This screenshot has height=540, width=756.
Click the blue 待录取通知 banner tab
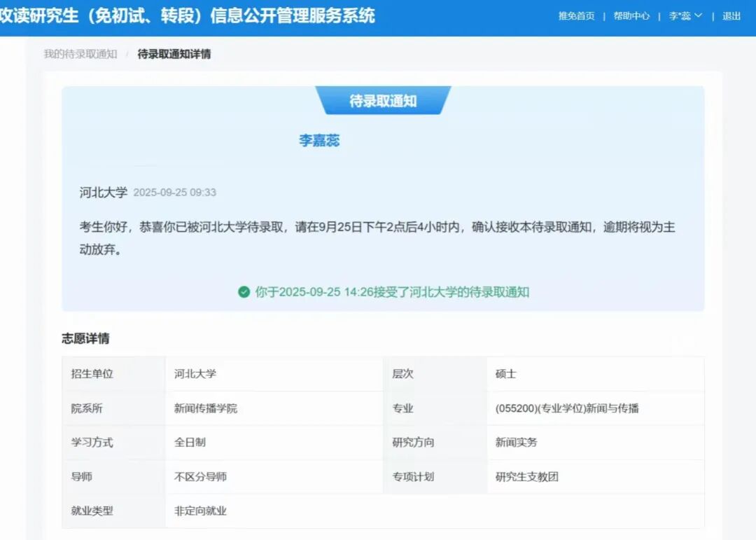tap(383, 101)
